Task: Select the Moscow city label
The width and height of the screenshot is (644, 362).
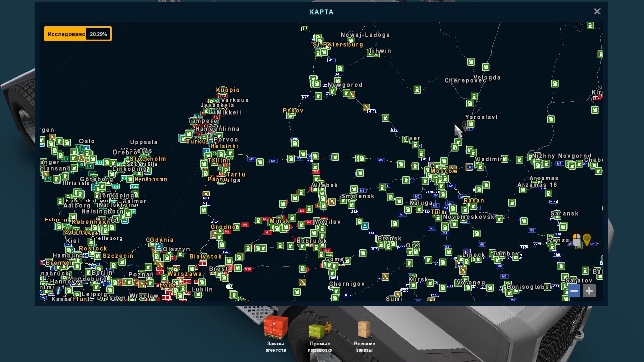Action: [444, 171]
